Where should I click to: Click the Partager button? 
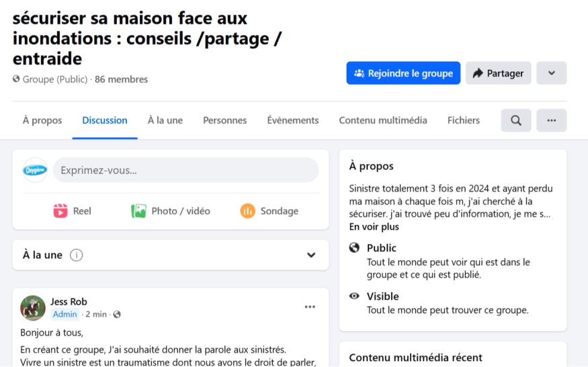[x=498, y=73]
